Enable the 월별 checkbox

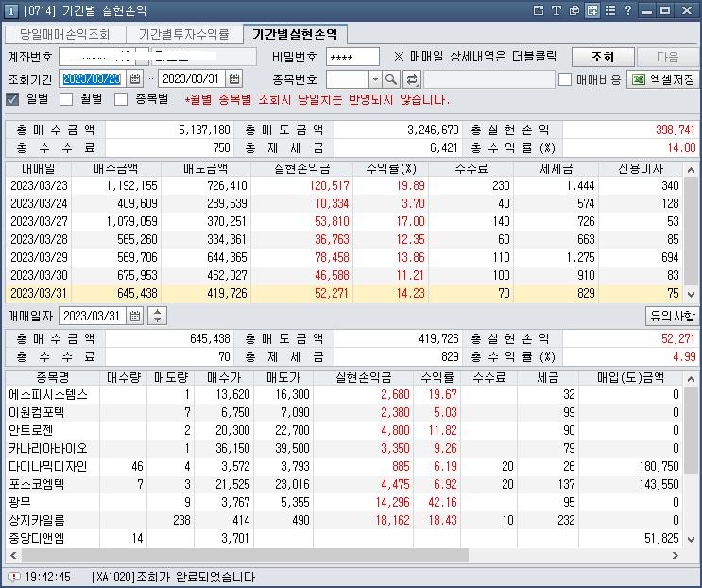(x=66, y=99)
